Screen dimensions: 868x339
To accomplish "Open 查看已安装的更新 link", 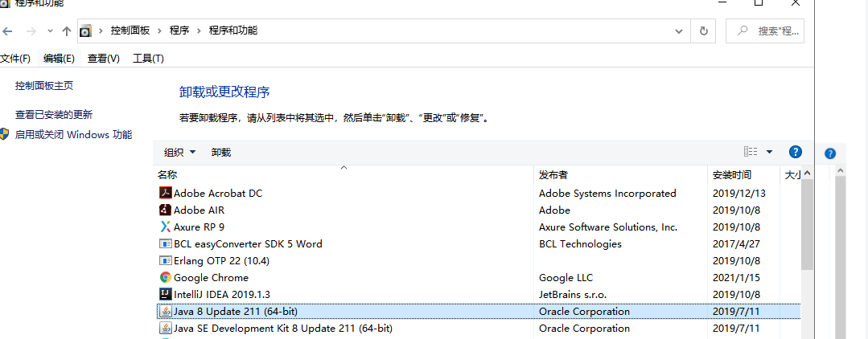I will click(x=54, y=115).
